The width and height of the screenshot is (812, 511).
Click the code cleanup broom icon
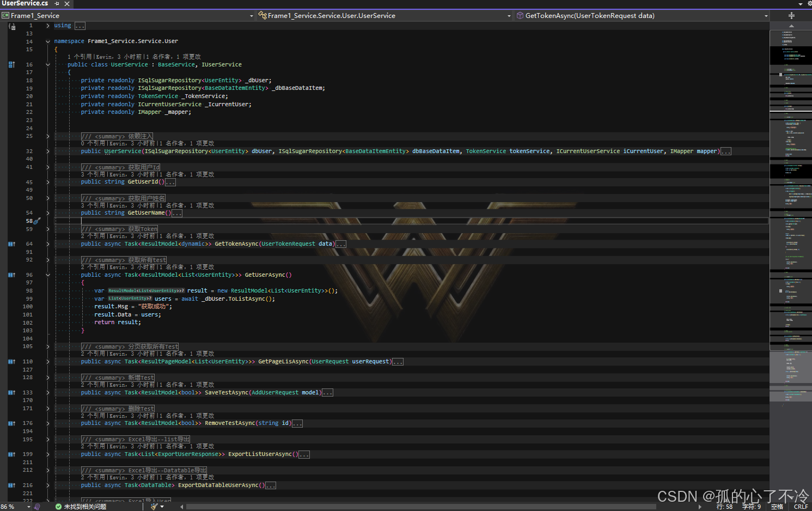154,507
